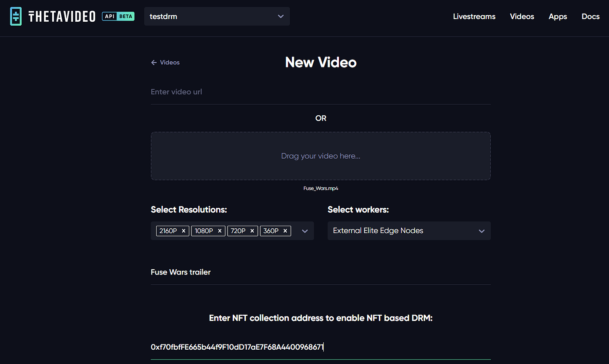Expand the Select Resolutions dropdown arrow
This screenshot has height=364, width=609.
coord(305,231)
